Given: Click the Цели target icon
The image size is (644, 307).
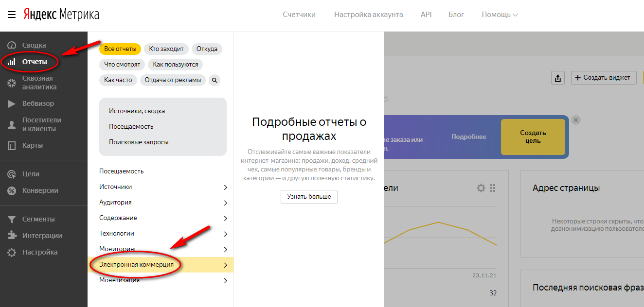Looking at the screenshot, I should (x=12, y=174).
